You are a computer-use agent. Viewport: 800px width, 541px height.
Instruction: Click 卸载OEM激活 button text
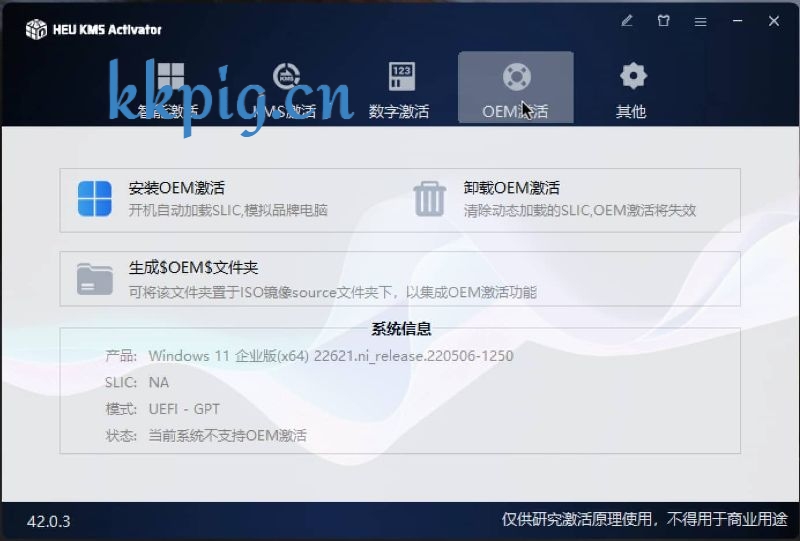(x=512, y=188)
